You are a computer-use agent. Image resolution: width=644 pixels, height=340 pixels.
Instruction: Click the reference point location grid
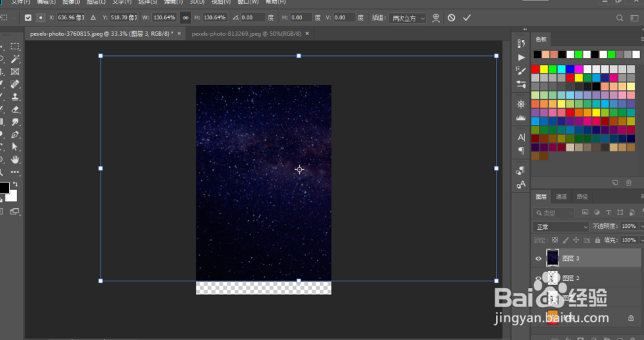[x=41, y=17]
